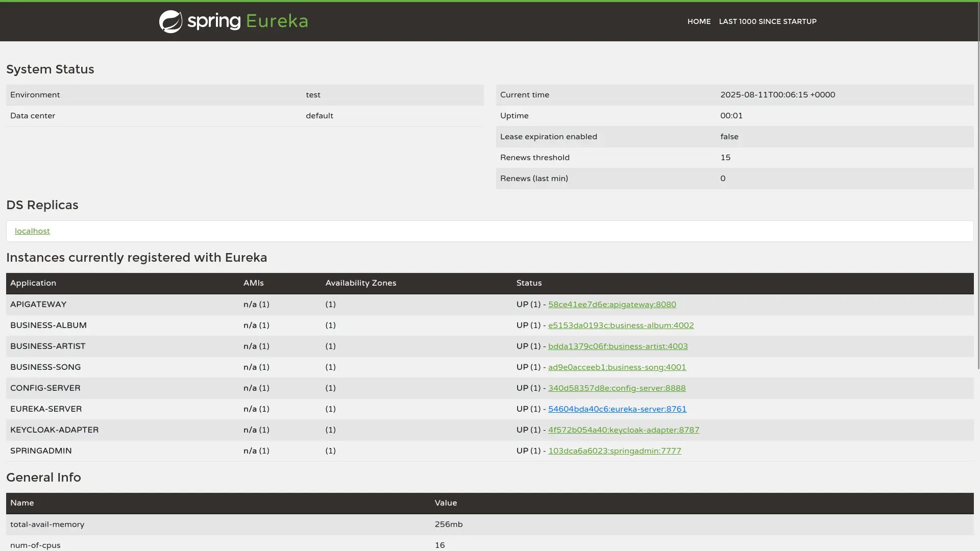Click the Current time label
980x551 pixels.
coord(525,95)
